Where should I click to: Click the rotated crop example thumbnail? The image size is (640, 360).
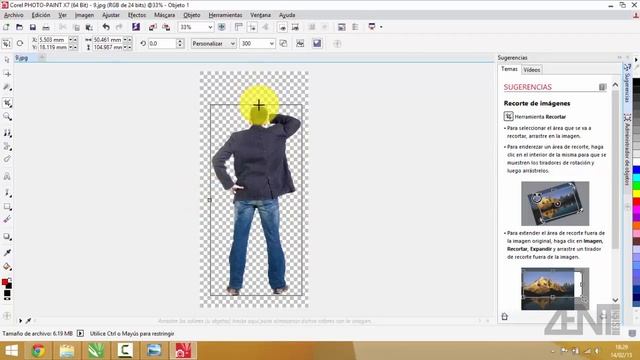[x=555, y=204]
